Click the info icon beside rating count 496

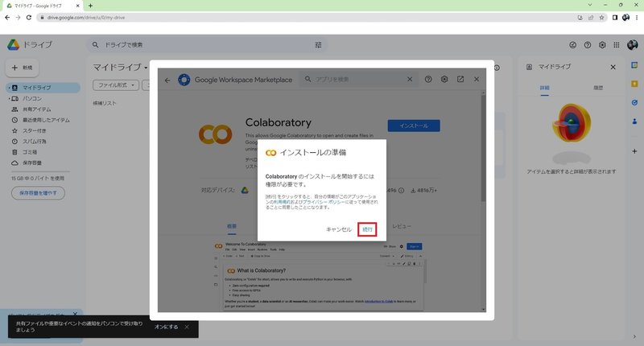coord(401,191)
